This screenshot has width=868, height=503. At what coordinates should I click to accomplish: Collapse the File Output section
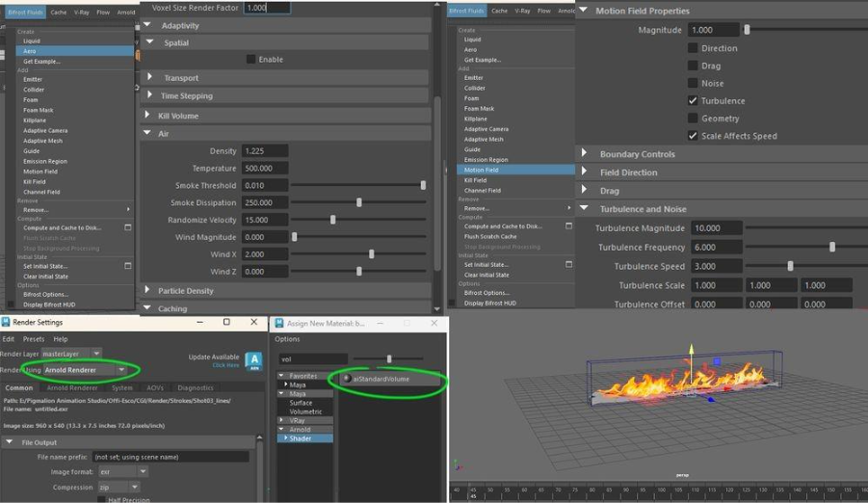pos(9,442)
